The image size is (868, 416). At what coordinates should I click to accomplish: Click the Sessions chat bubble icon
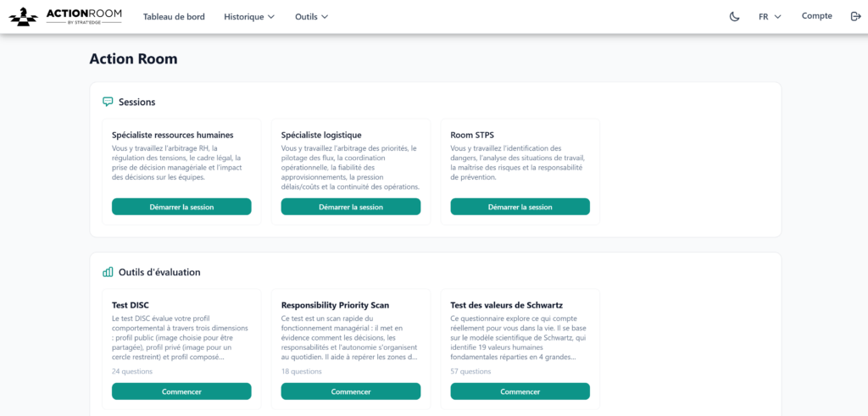(108, 102)
